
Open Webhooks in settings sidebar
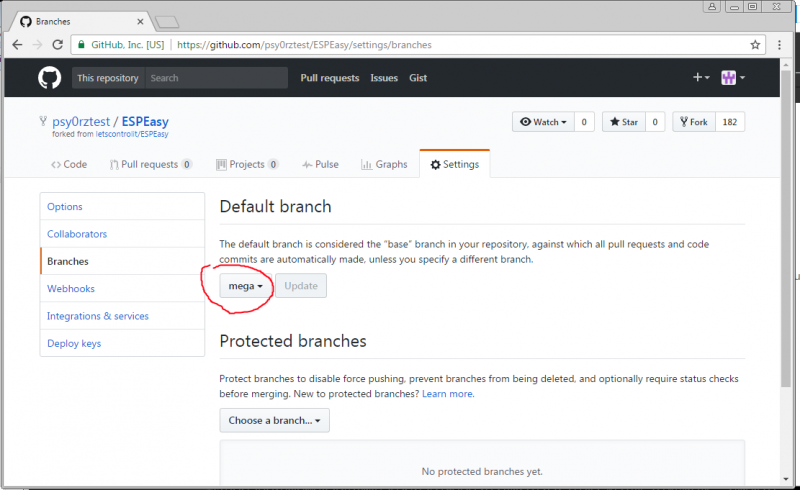(122, 288)
